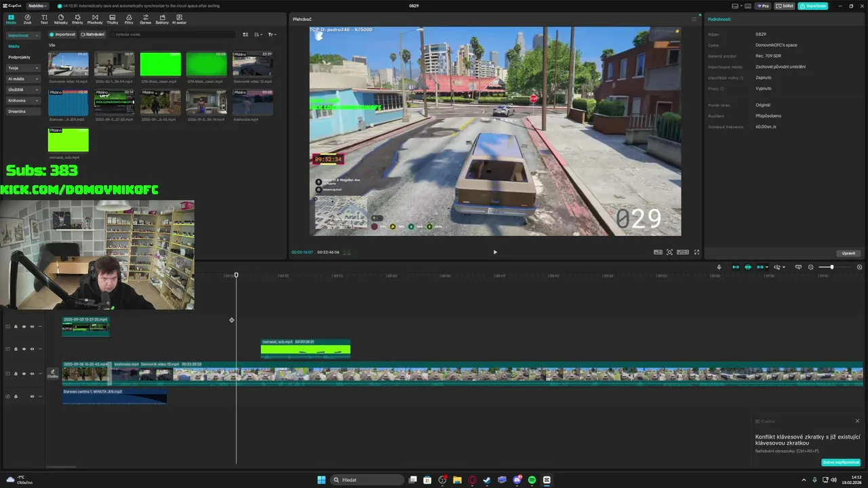Image resolution: width=868 pixels, height=488 pixels.
Task: Toggle the main track magnet icon
Action: 735,267
